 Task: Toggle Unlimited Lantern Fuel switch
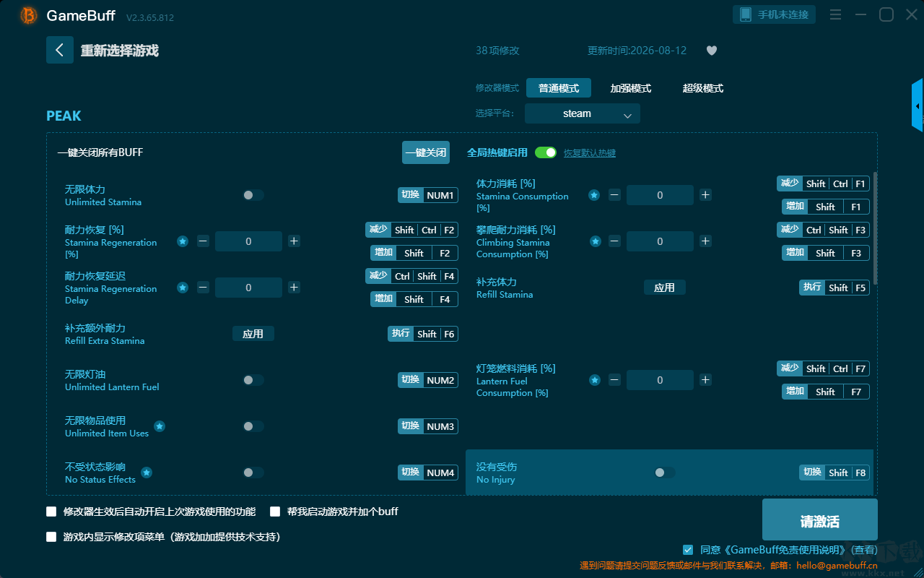(x=253, y=380)
